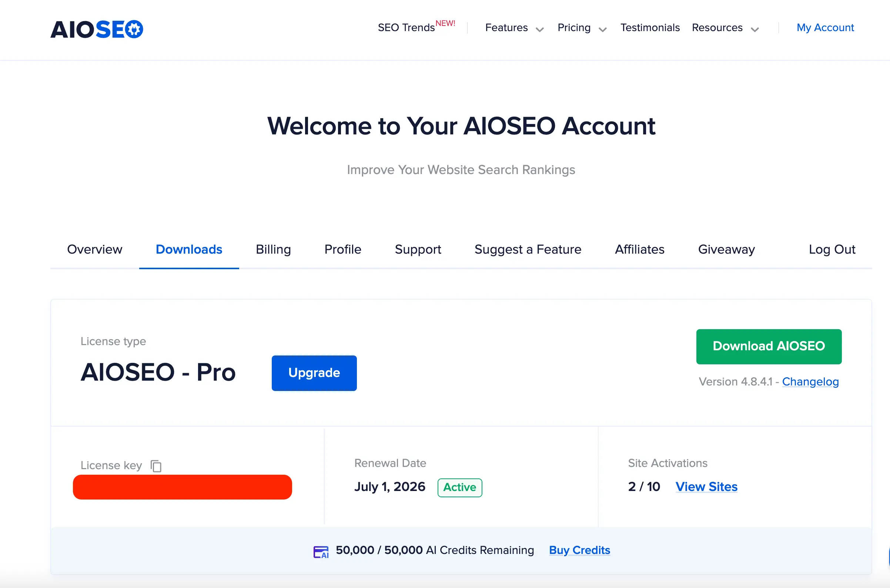Open the Features menu item

click(506, 28)
